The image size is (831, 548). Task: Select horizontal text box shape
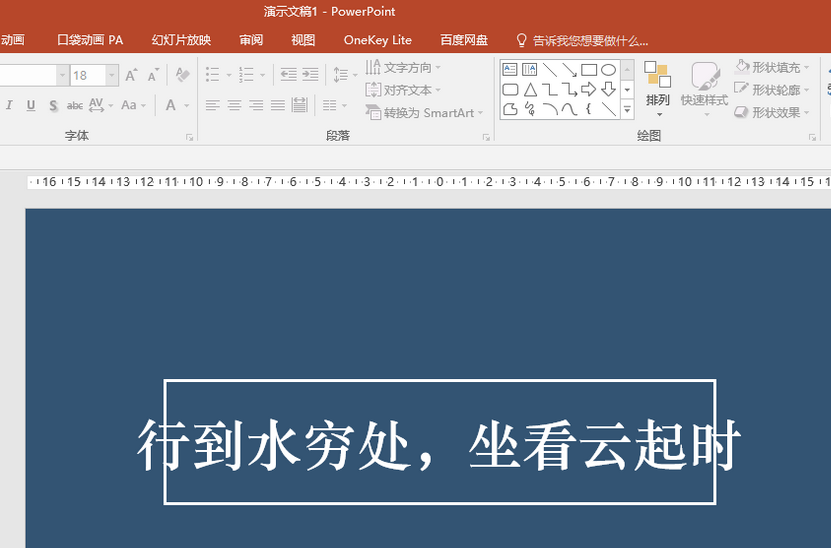point(510,69)
